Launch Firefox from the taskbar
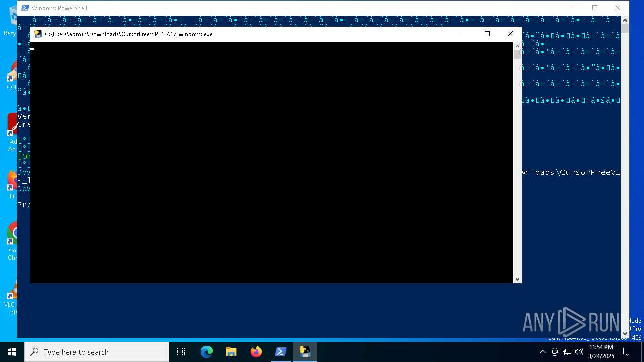 click(x=256, y=352)
